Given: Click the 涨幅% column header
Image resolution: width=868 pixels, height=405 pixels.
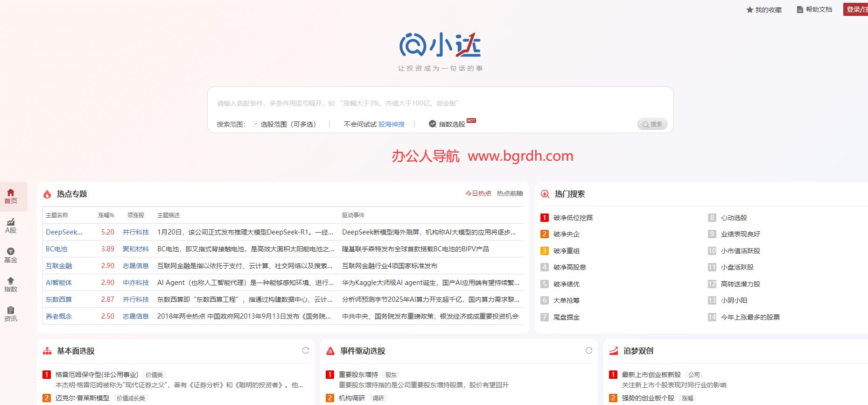Looking at the screenshot, I should [106, 215].
